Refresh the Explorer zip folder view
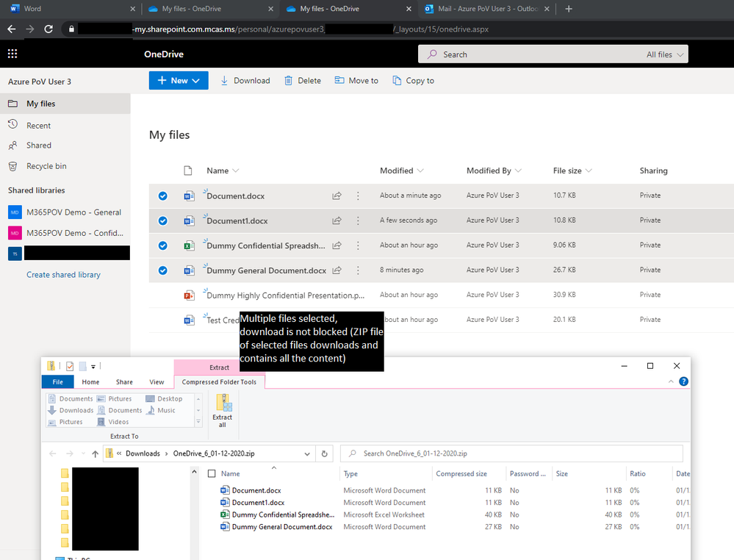Screen dimensions: 734x560 point(325,453)
